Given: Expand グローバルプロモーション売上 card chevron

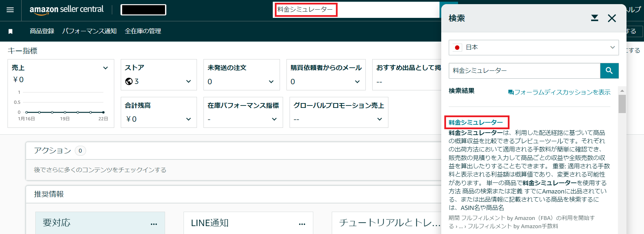Looking at the screenshot, I should point(379,119).
